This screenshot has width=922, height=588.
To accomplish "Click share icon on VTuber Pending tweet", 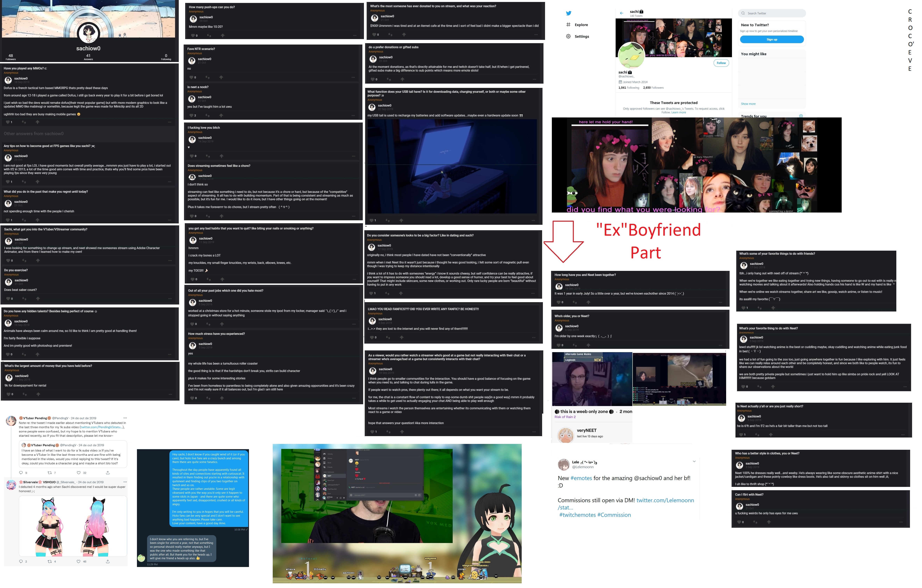I will pyautogui.click(x=108, y=472).
